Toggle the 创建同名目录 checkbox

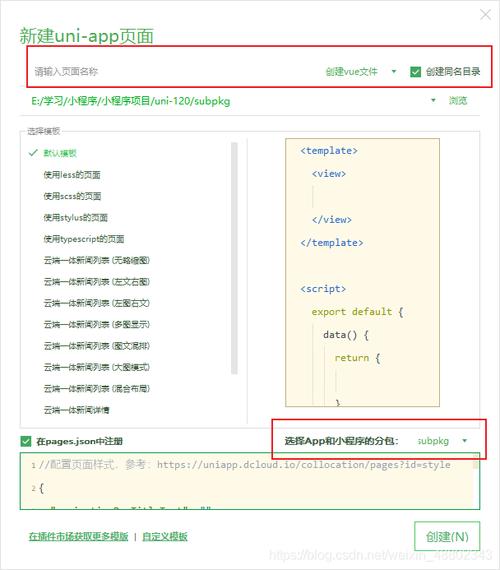click(415, 72)
